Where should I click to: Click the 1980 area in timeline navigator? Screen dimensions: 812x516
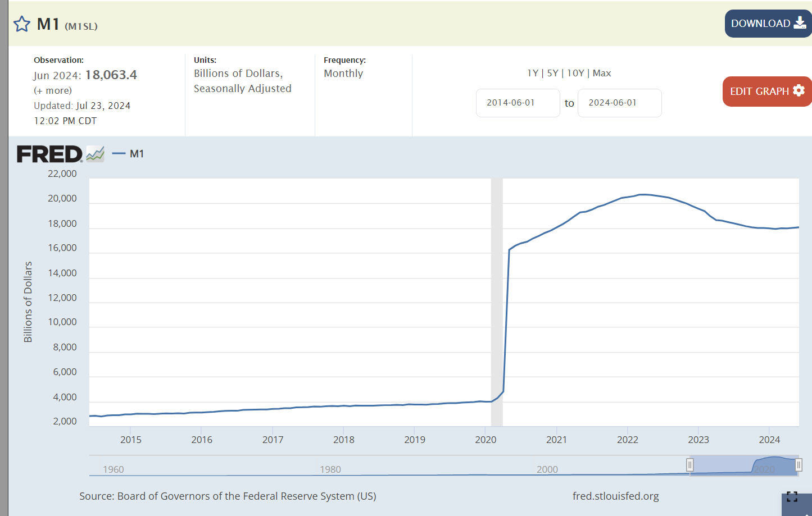pyautogui.click(x=330, y=469)
